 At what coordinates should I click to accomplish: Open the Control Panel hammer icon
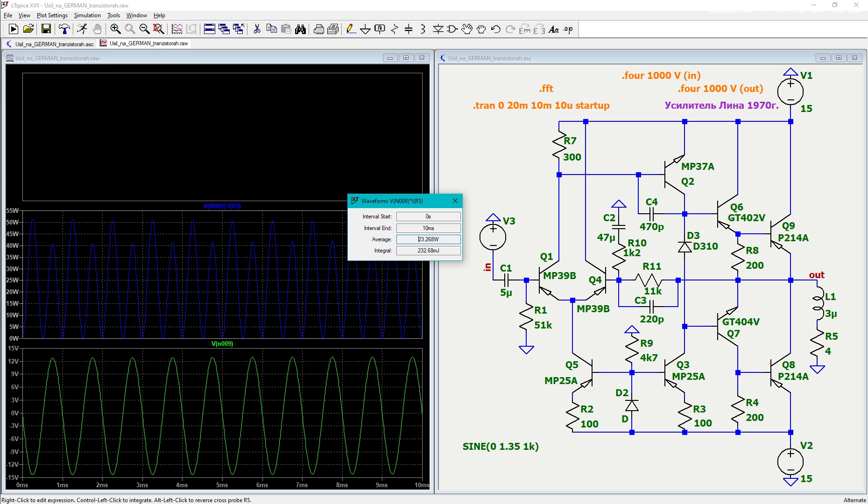tap(64, 29)
